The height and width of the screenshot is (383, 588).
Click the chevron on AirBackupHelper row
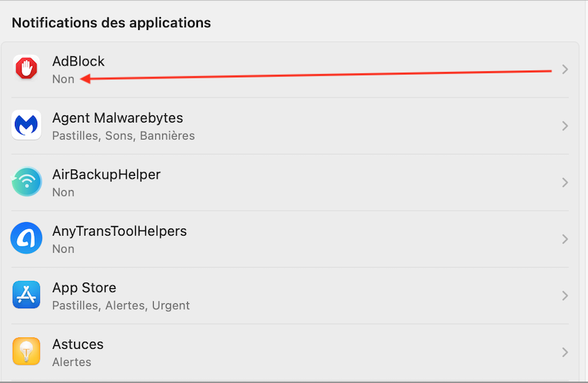tap(565, 182)
